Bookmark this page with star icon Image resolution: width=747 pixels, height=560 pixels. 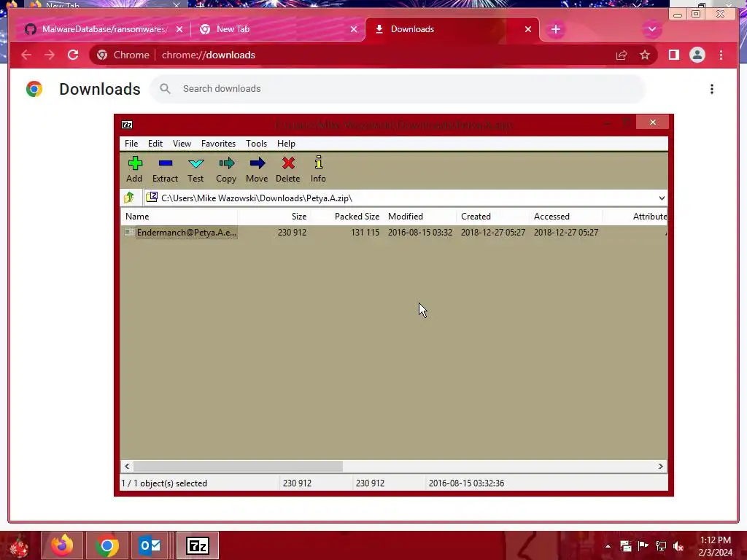point(645,55)
